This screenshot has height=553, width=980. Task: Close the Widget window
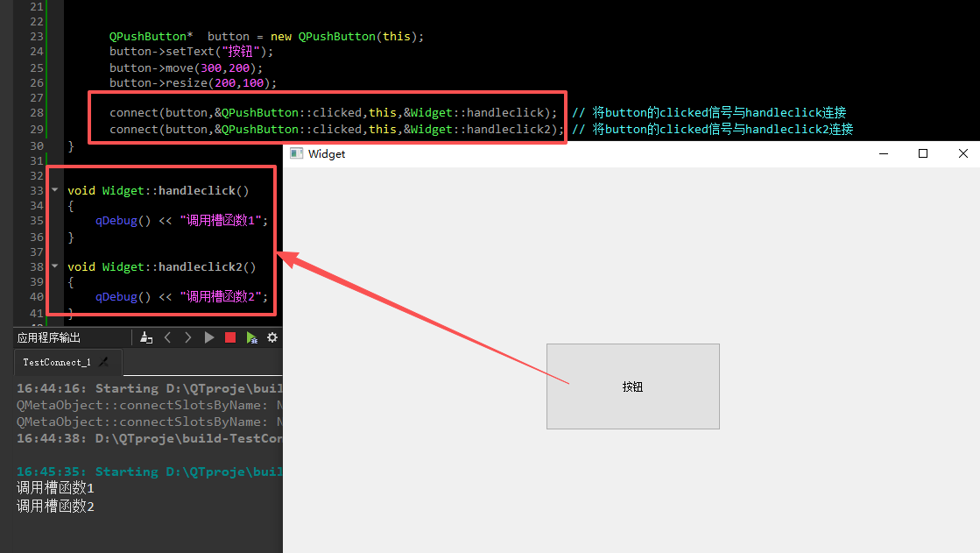(963, 154)
